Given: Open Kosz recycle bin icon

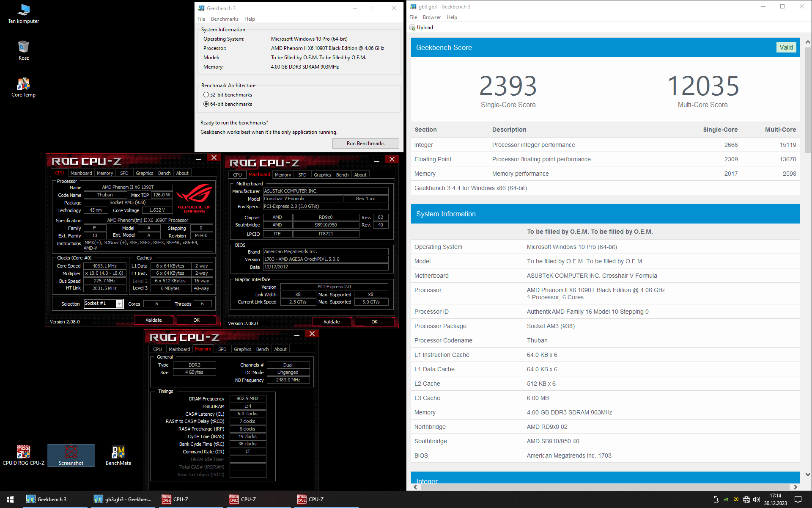Looking at the screenshot, I should point(23,50).
